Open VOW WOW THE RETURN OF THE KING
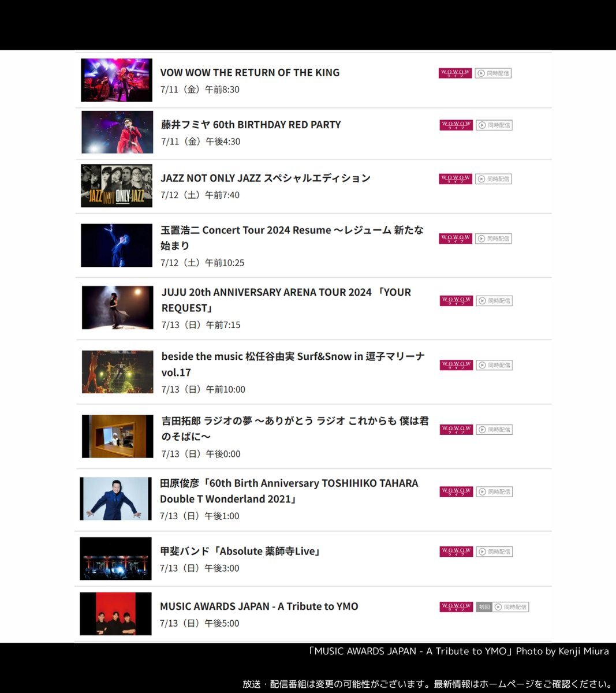This screenshot has width=616, height=693. [249, 73]
